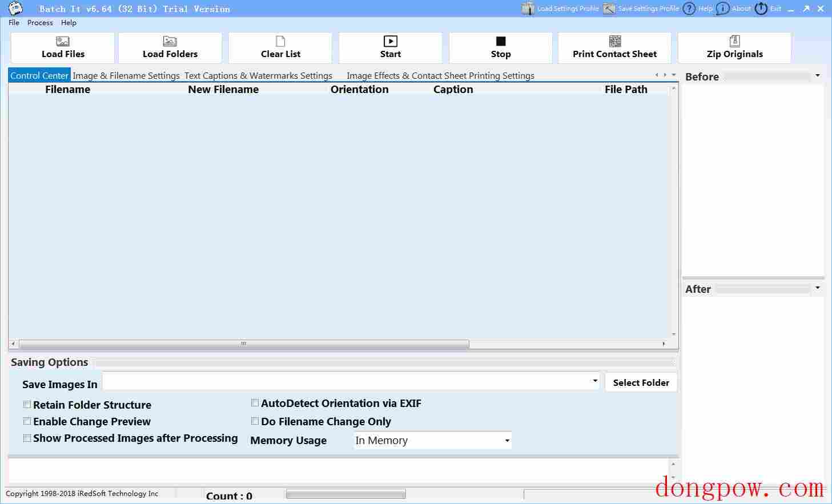The height and width of the screenshot is (504, 832).
Task: Click the file list scroll-left arrow
Action: click(x=13, y=344)
